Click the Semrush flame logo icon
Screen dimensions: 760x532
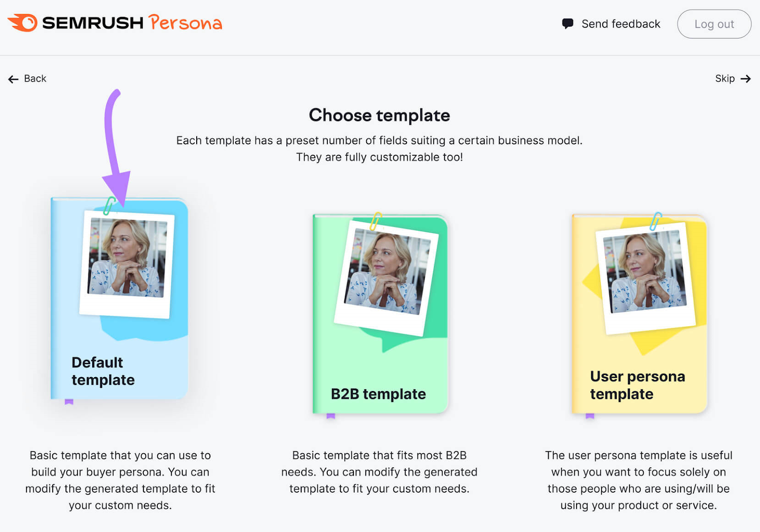point(22,22)
